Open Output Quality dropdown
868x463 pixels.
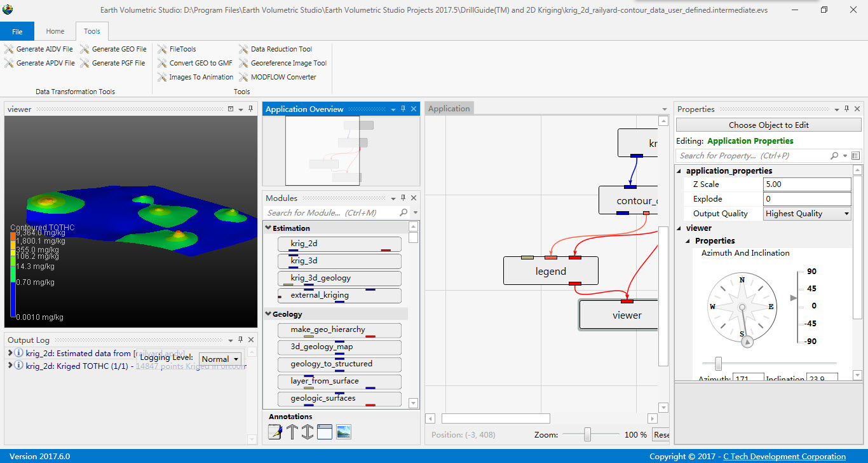coord(846,214)
